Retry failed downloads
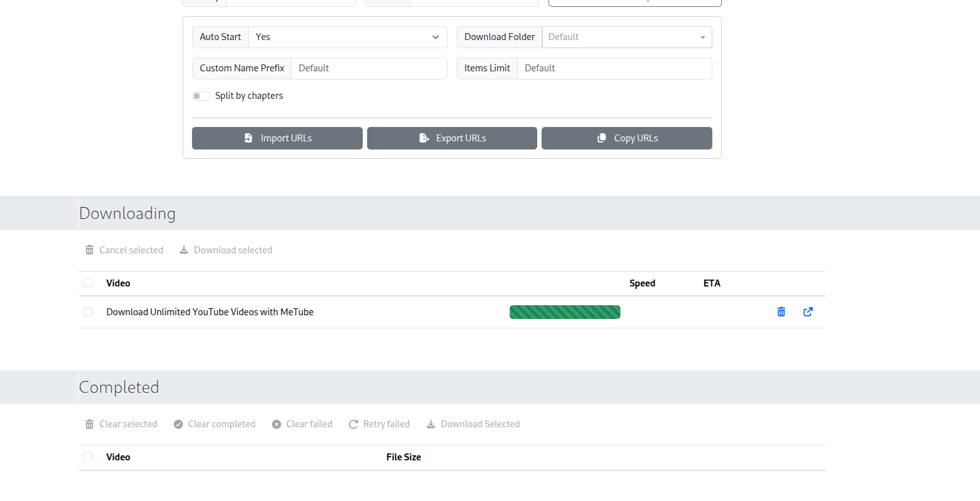Image resolution: width=980 pixels, height=501 pixels. tap(379, 424)
